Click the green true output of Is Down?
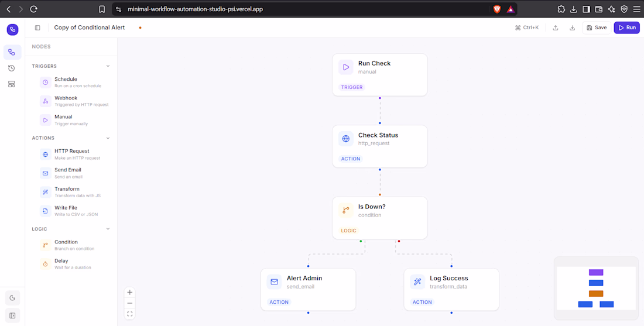Screen dimensions: 644x326 coord(361,241)
